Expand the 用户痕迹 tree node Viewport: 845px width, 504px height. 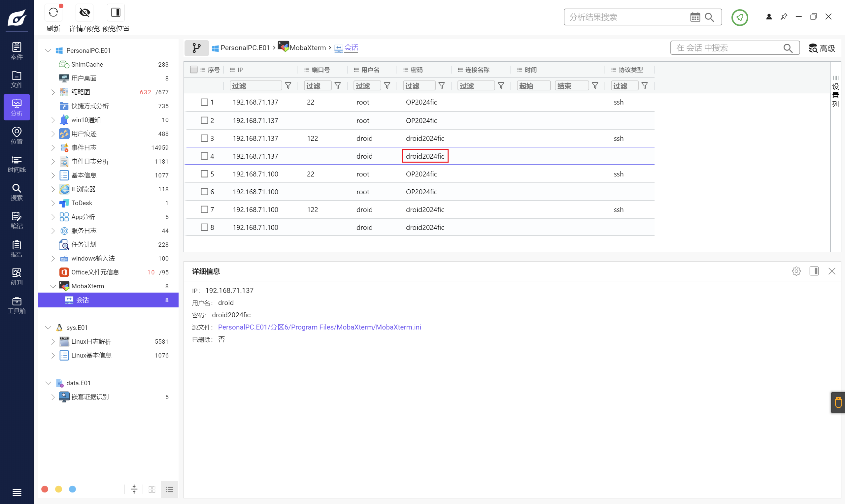pos(53,134)
